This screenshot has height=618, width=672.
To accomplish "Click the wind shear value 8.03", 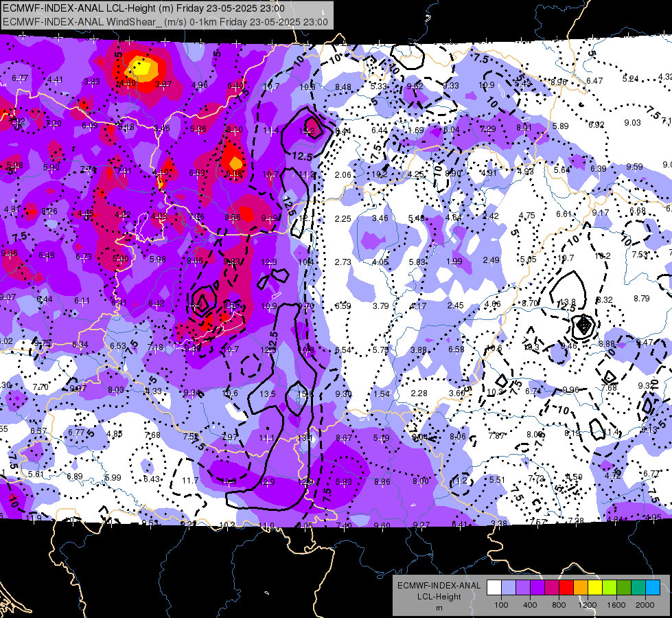I will [x=116, y=389].
